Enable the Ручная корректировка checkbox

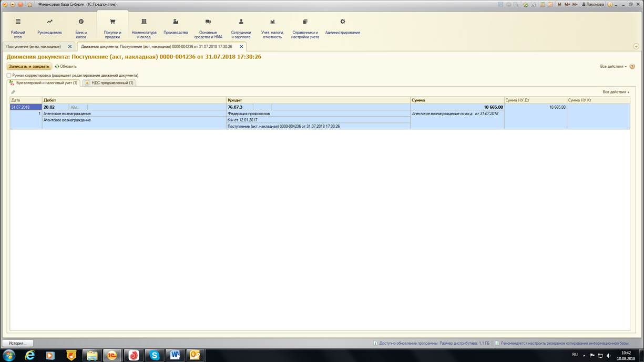tap(9, 75)
